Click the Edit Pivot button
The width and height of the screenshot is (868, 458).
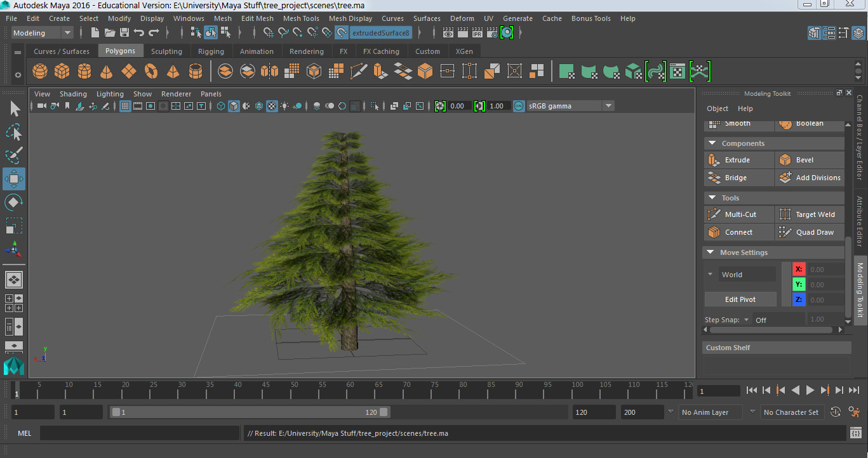[x=740, y=299]
